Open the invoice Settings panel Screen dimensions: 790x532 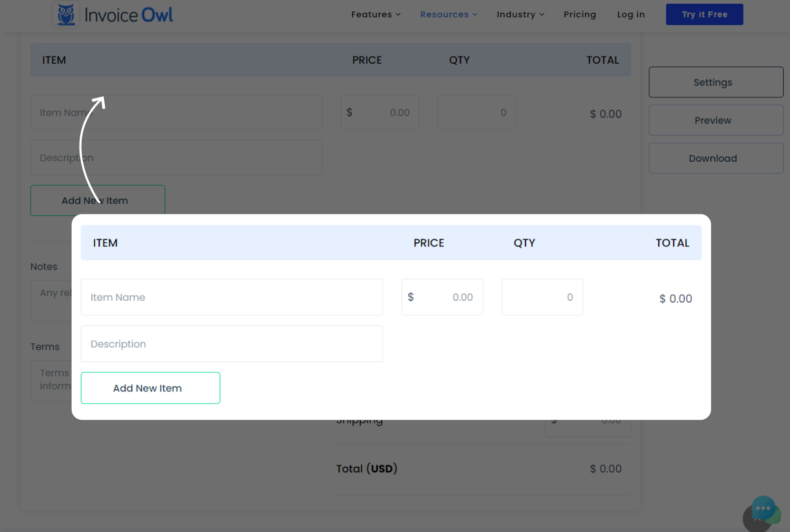tap(716, 82)
